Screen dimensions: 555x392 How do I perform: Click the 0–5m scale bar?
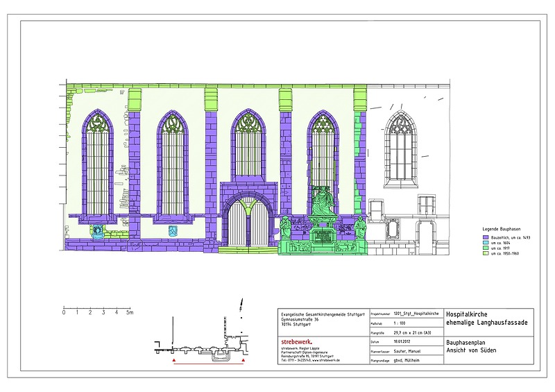(96, 307)
